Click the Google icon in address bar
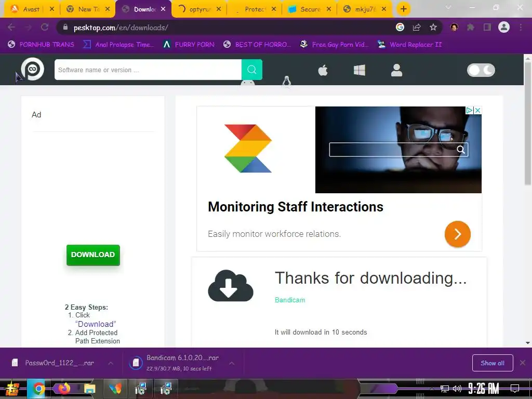Screen dimensions: 532x399 pyautogui.click(x=400, y=27)
